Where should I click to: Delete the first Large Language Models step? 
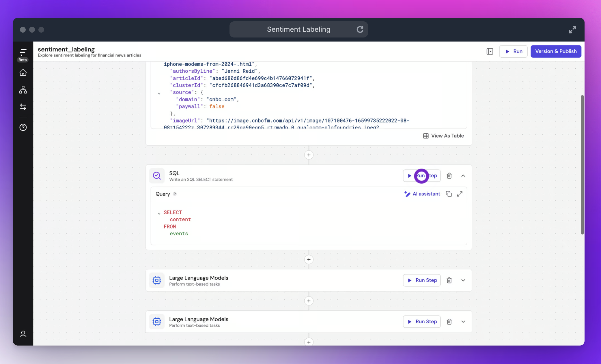pyautogui.click(x=449, y=280)
